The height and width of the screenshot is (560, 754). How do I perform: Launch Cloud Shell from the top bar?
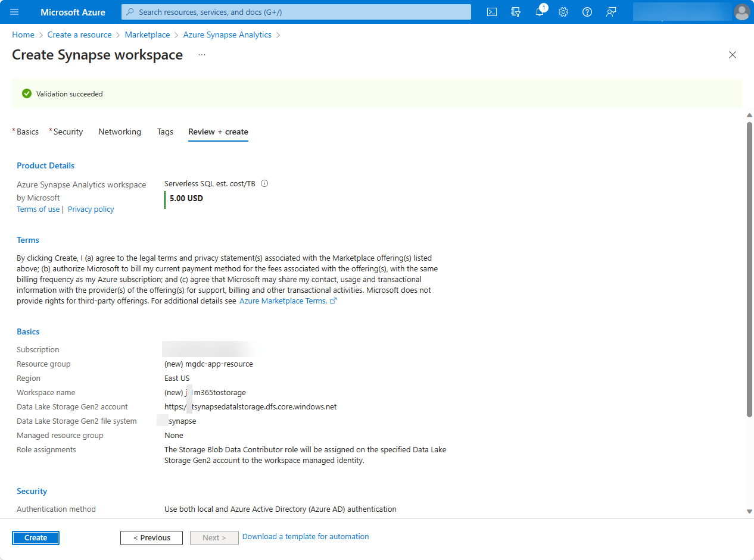click(491, 11)
